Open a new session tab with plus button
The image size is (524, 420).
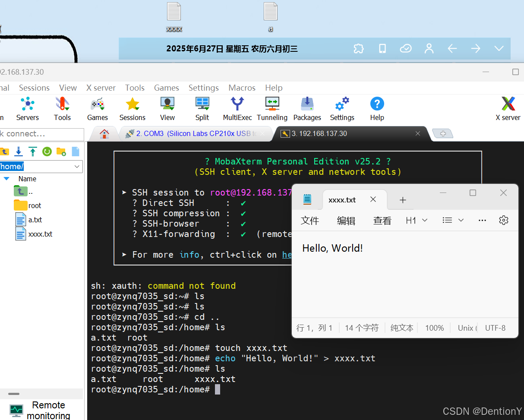(x=443, y=133)
